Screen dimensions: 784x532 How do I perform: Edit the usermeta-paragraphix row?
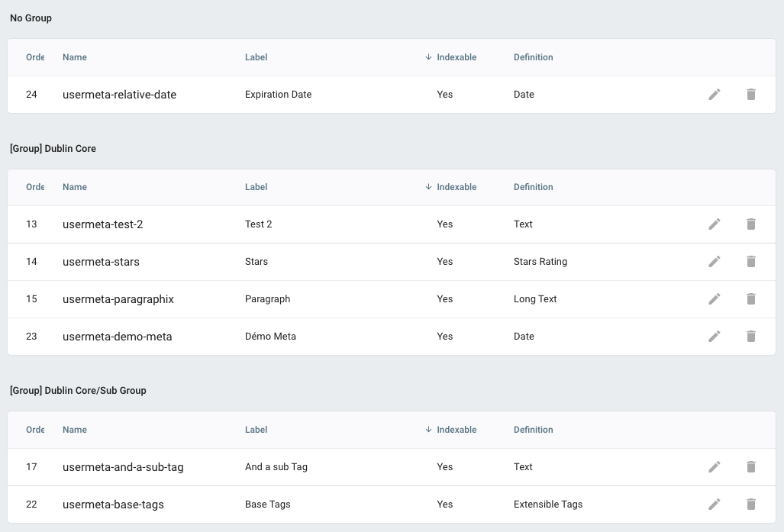pyautogui.click(x=715, y=299)
